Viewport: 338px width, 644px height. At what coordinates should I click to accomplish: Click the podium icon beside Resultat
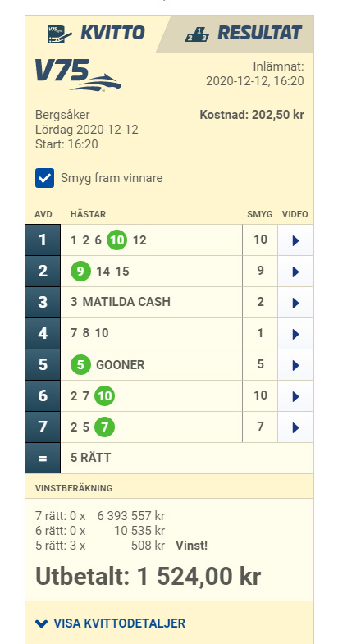point(197,34)
